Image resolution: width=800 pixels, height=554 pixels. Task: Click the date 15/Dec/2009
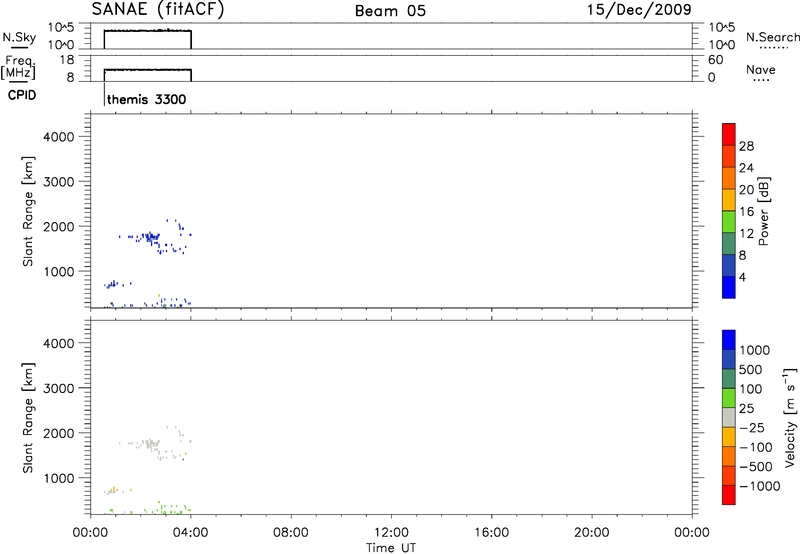pos(639,10)
